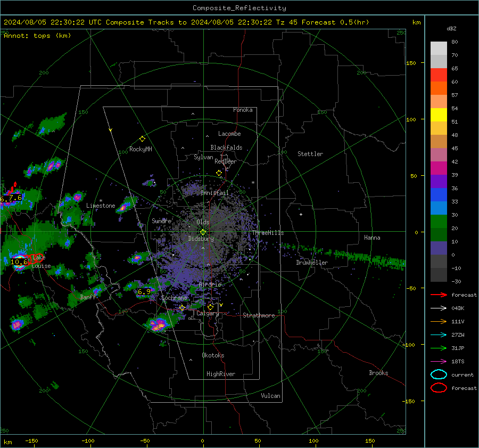Select the magenta 39-42 dBZ swatch
Viewport: 479px width, 448px height.
pyautogui.click(x=439, y=168)
